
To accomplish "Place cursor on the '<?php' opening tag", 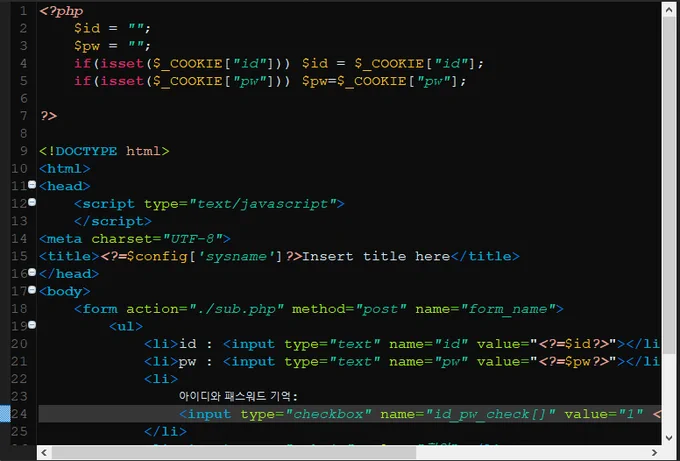I will point(61,11).
